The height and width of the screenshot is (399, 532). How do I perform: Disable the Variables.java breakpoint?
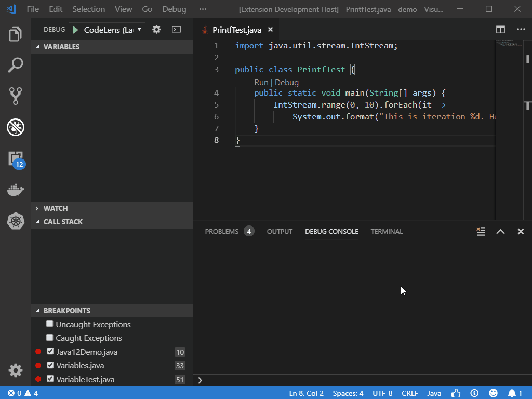[50, 365]
